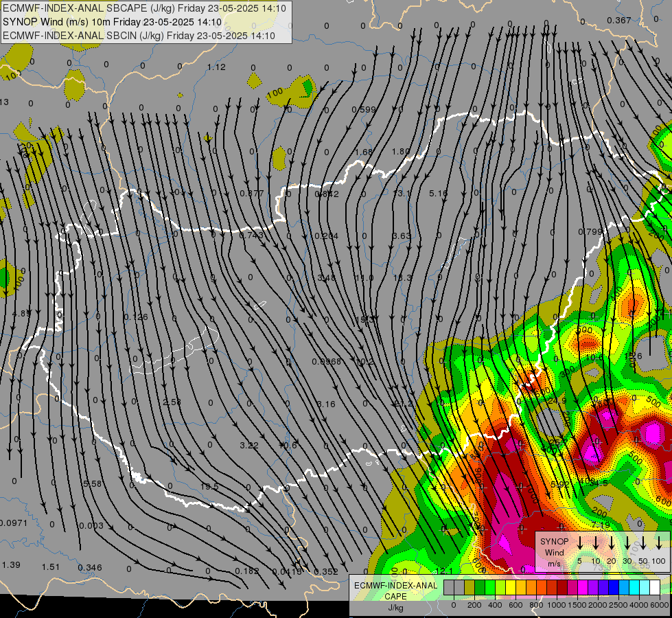
Task: Click the 50 m/s wind arrow in legend
Action: pos(643,543)
